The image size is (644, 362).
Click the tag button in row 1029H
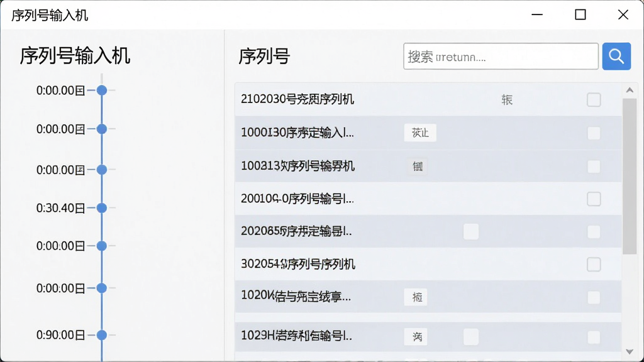[415, 337]
